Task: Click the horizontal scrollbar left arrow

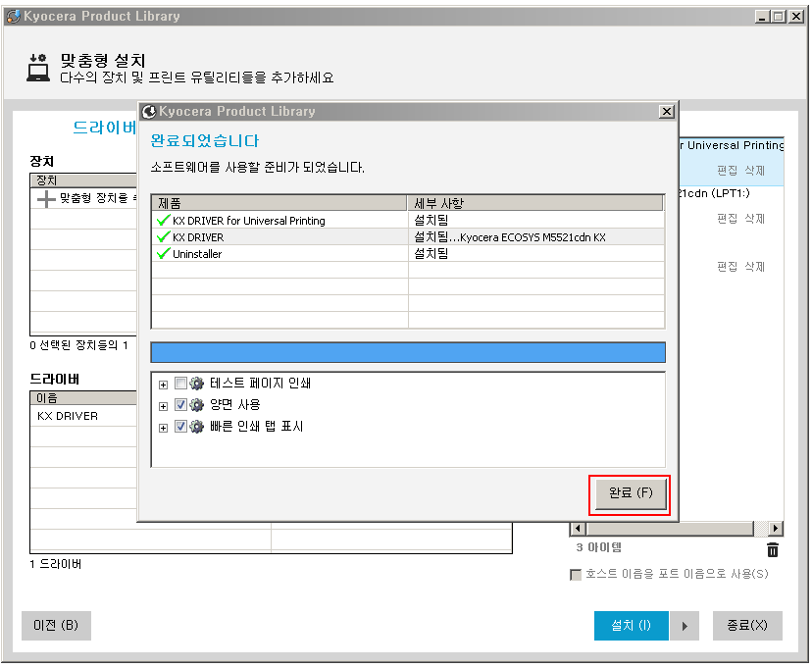Action: (578, 528)
